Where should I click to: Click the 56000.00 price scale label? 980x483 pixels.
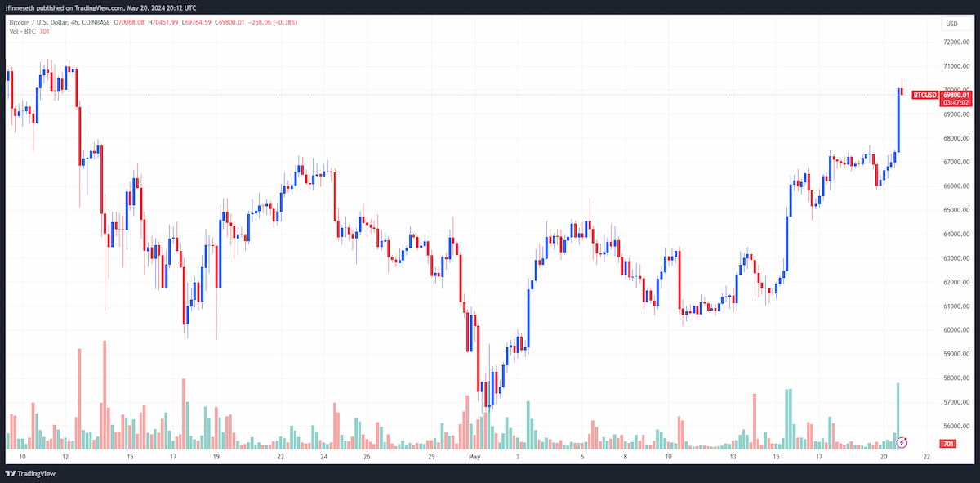tap(956, 426)
